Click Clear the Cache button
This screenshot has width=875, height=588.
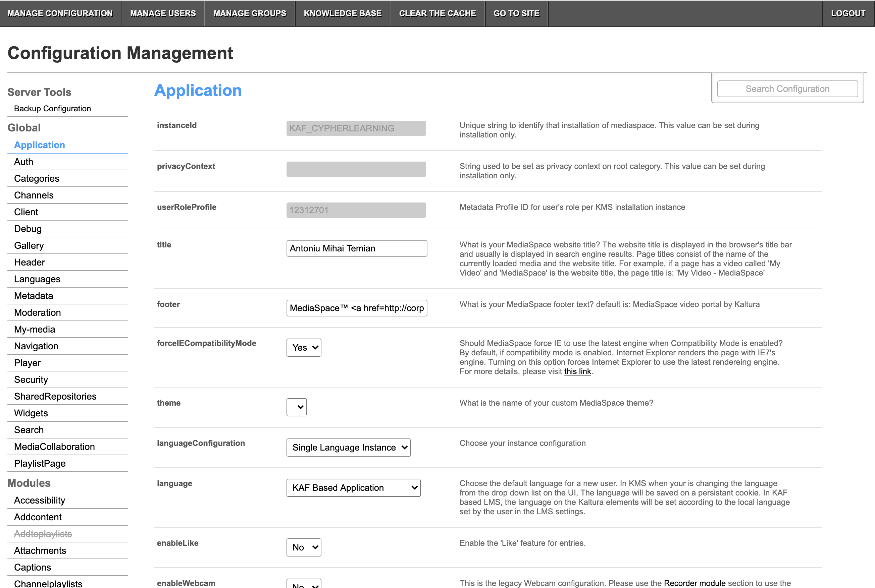437,13
